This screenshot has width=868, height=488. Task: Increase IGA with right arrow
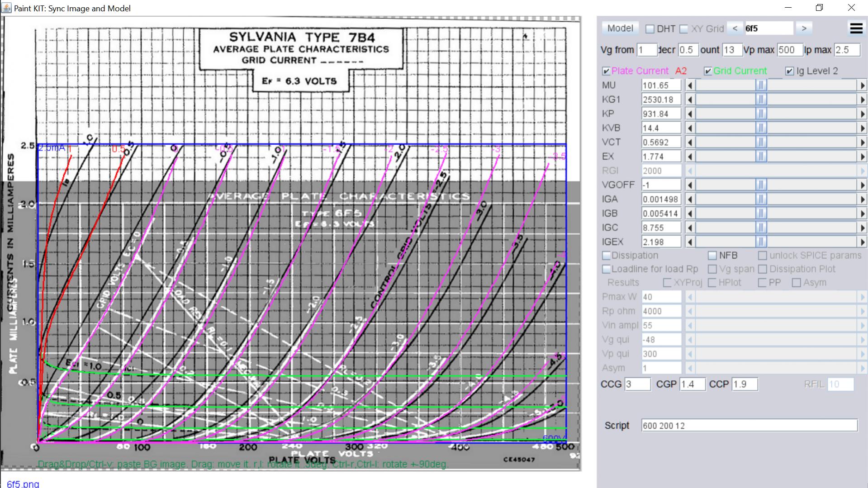[862, 199]
